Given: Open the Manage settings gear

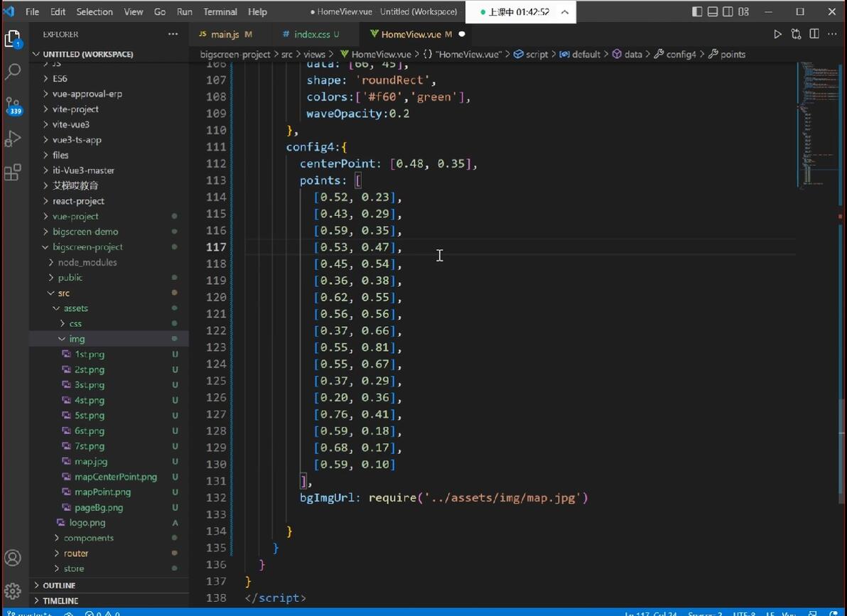Looking at the screenshot, I should point(13,591).
